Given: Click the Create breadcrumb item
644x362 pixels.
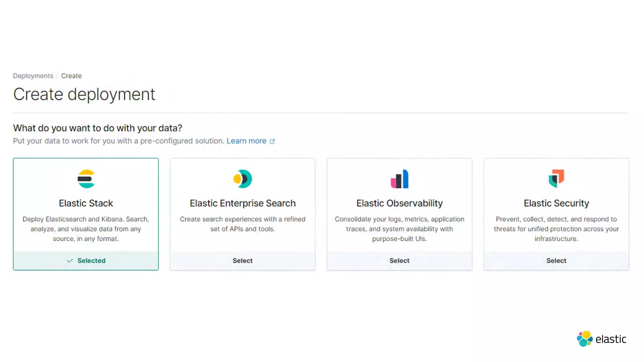Looking at the screenshot, I should [x=71, y=76].
